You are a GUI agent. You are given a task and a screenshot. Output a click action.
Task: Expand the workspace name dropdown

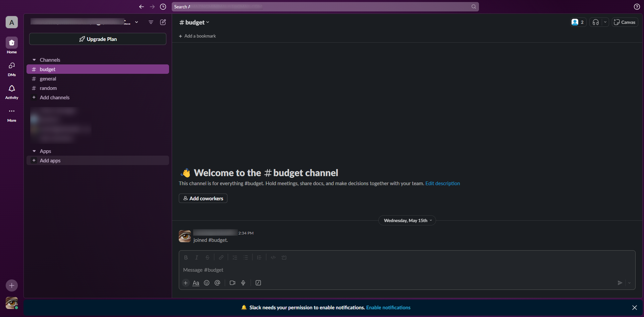pyautogui.click(x=137, y=22)
